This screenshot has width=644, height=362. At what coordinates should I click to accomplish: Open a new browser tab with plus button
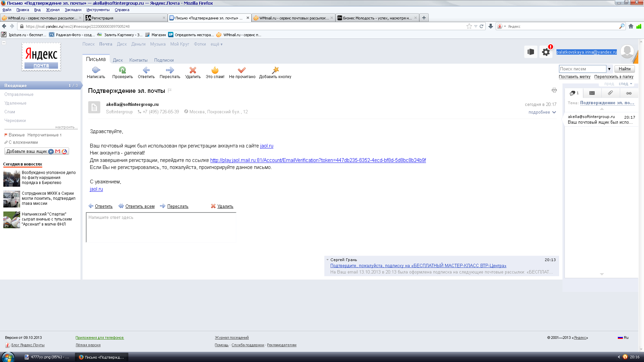click(x=424, y=18)
